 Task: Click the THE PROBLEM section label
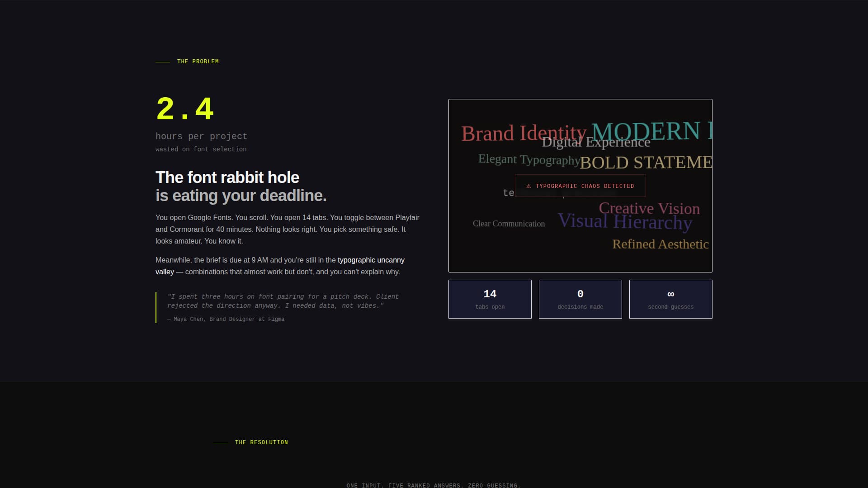click(198, 61)
